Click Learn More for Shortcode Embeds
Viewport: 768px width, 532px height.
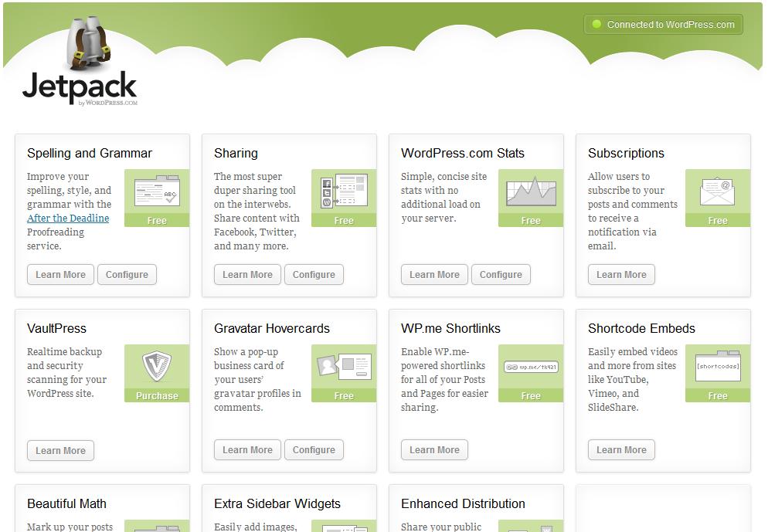(x=621, y=450)
